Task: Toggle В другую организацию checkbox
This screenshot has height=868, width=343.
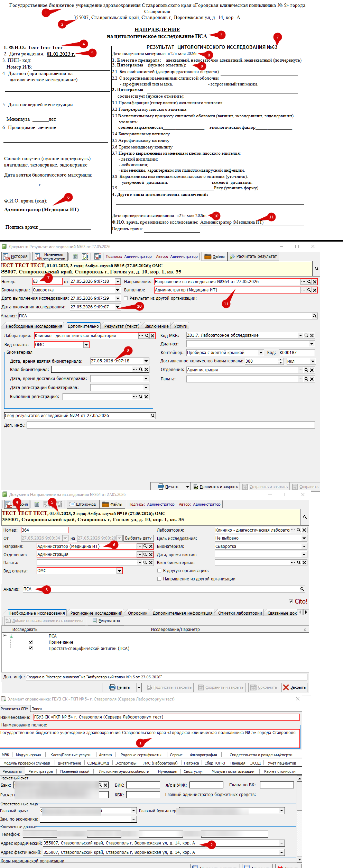Action: tap(159, 571)
